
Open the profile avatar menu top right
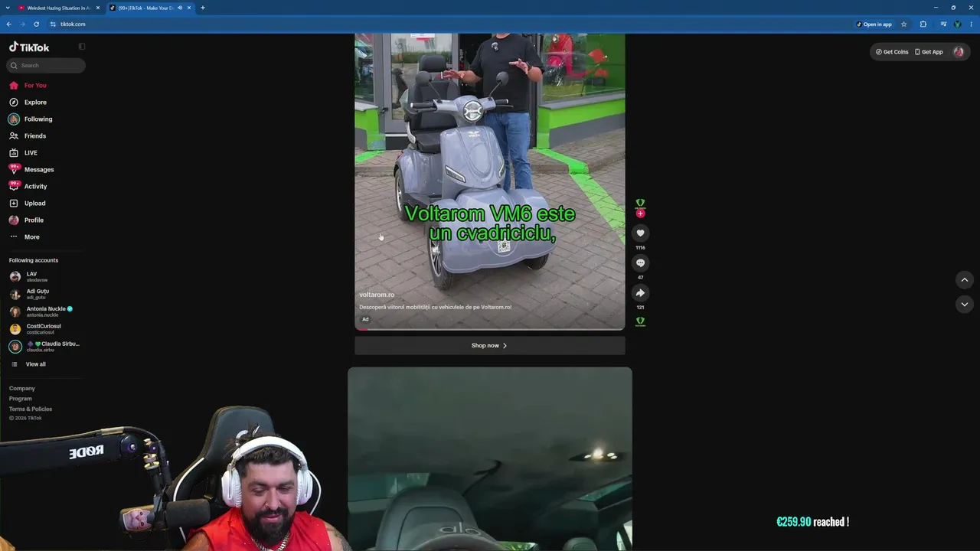[x=959, y=52]
